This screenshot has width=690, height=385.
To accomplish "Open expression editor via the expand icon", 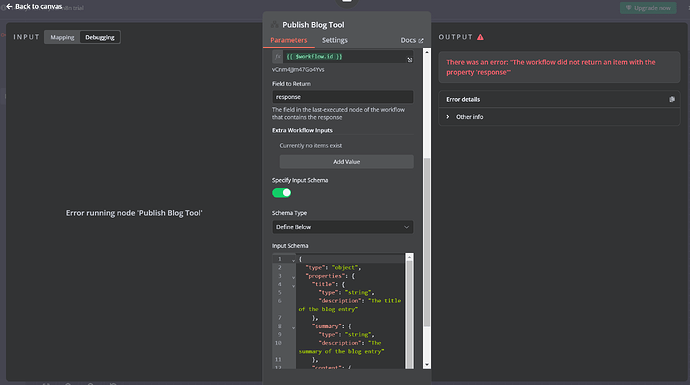I will click(410, 60).
